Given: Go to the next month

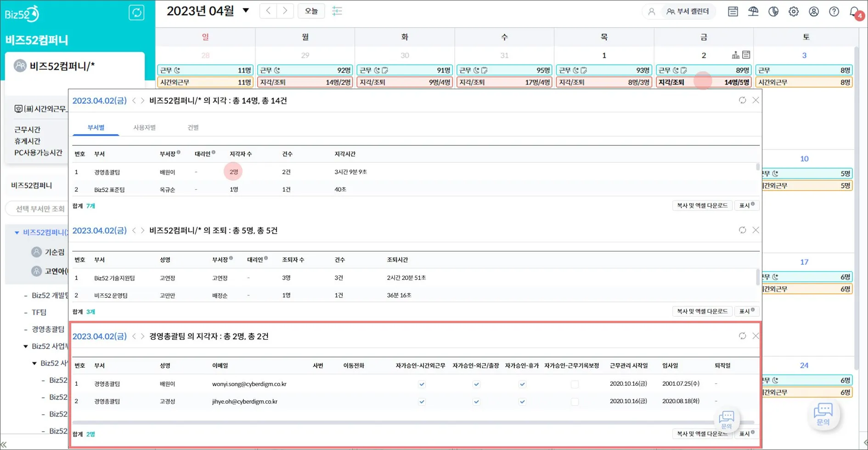Looking at the screenshot, I should 285,11.
